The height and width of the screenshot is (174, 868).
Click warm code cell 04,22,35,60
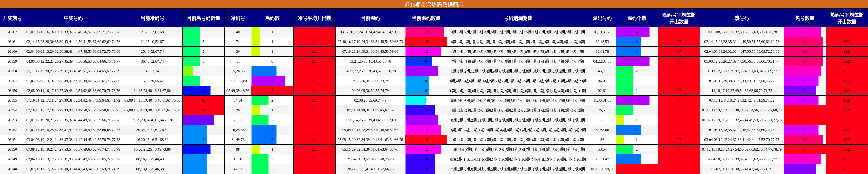point(602,61)
